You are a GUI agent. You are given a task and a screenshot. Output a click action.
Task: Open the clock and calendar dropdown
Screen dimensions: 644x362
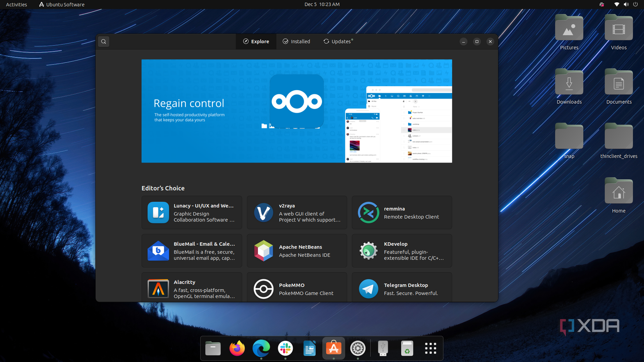pyautogui.click(x=322, y=4)
